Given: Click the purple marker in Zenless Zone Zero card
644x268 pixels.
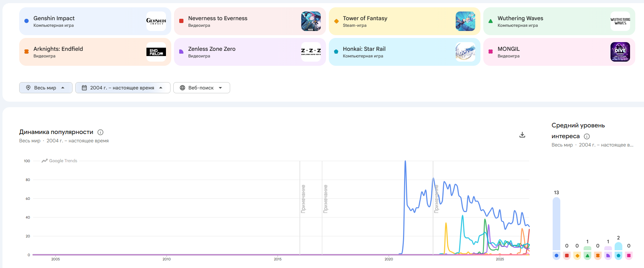Looking at the screenshot, I should coord(181,52).
